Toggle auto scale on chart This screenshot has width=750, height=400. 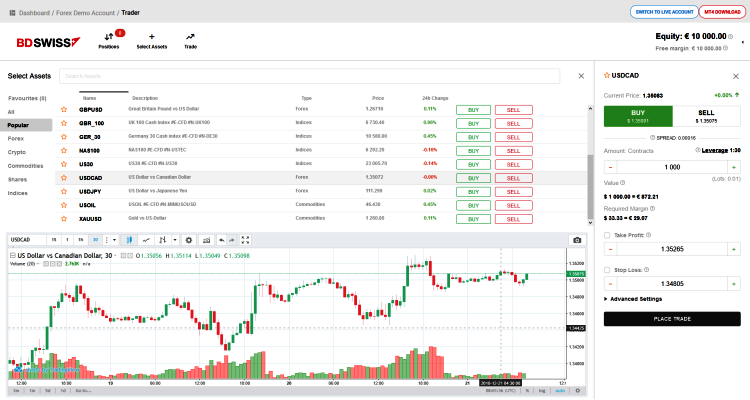click(560, 390)
